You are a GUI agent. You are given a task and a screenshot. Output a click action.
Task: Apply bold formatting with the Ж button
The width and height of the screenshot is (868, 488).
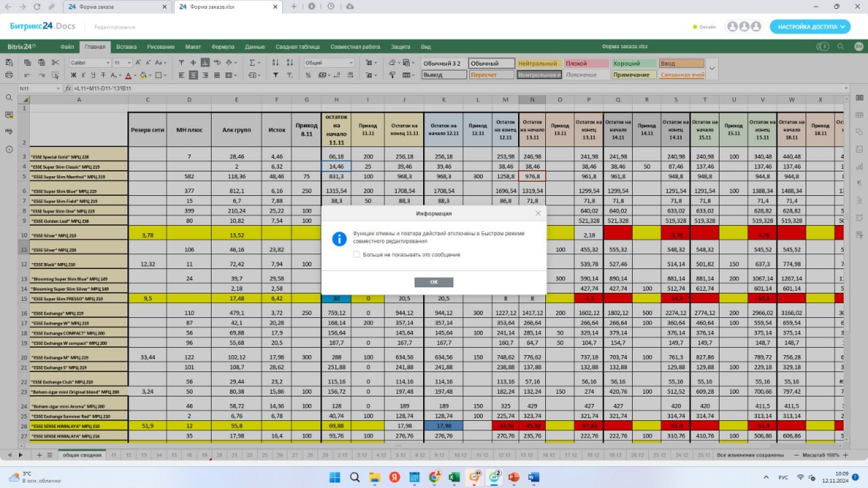(73, 75)
